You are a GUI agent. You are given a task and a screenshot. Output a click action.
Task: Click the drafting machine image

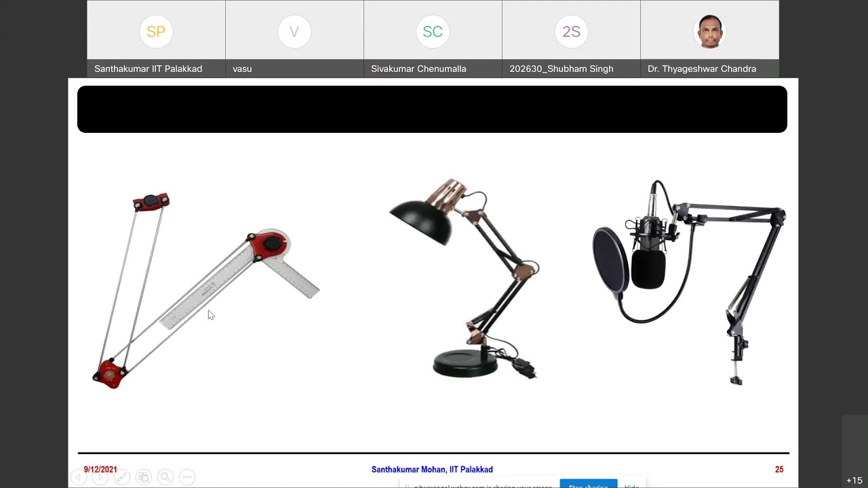205,291
